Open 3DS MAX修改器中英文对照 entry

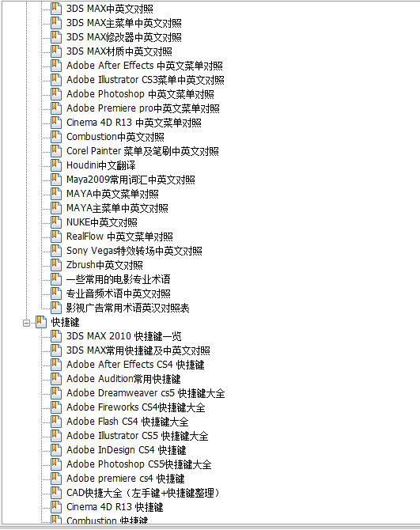(123, 37)
